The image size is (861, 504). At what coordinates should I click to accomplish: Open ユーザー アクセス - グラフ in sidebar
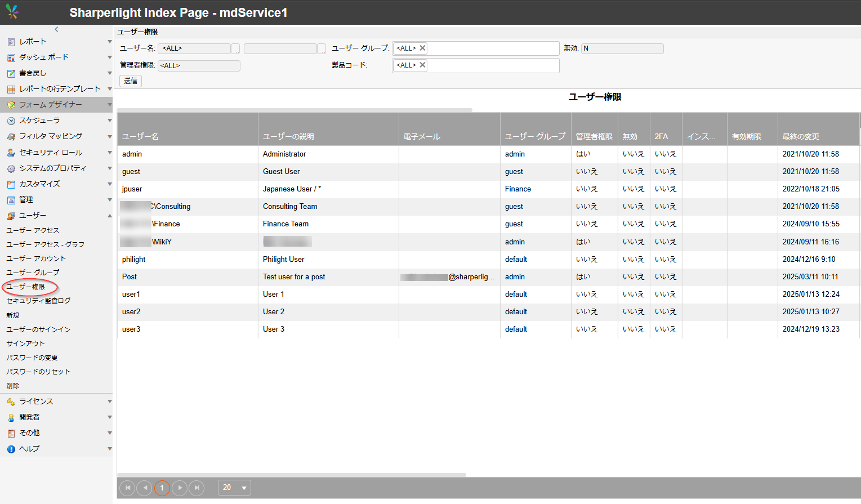pos(45,244)
